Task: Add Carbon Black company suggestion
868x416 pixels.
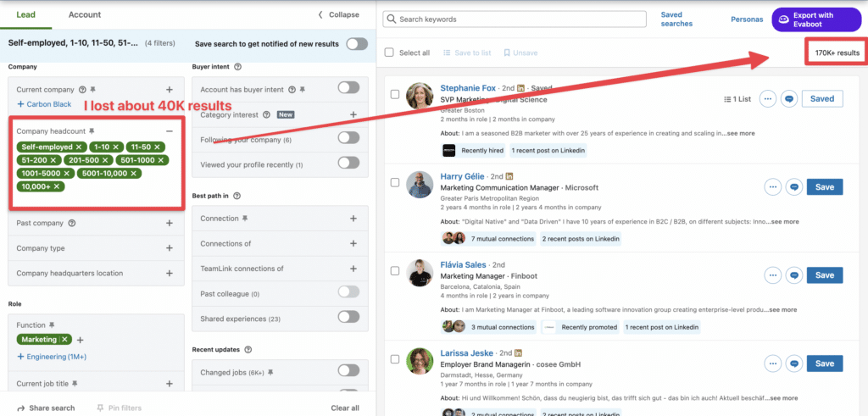Action: (44, 104)
